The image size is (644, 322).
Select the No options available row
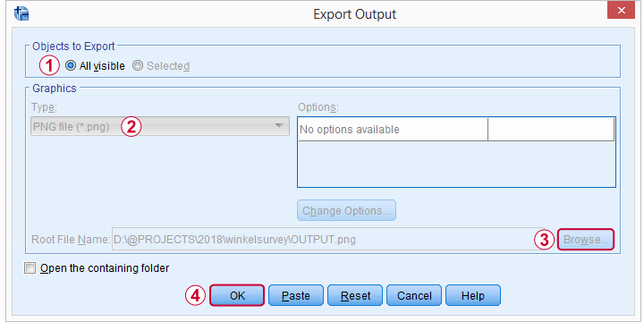[456, 130]
